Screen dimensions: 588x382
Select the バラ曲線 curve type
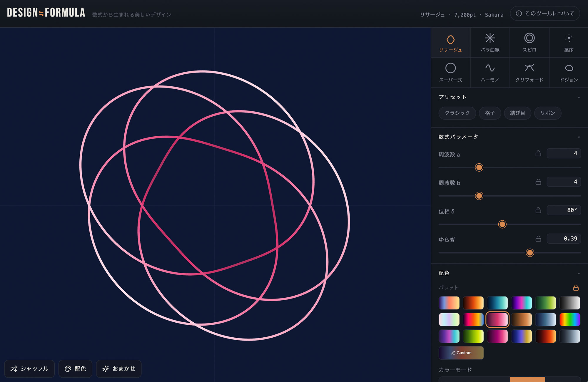(490, 43)
